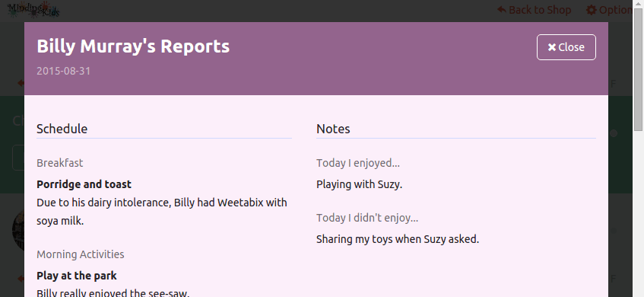Click the X icon inside Close button

click(552, 48)
